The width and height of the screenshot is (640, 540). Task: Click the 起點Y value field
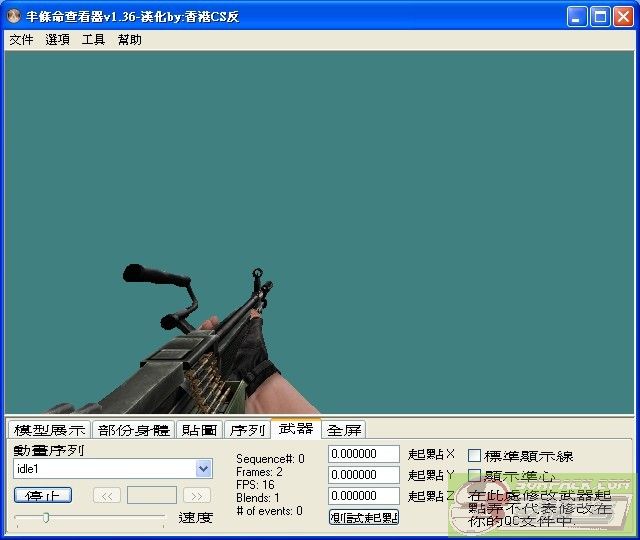(363, 475)
